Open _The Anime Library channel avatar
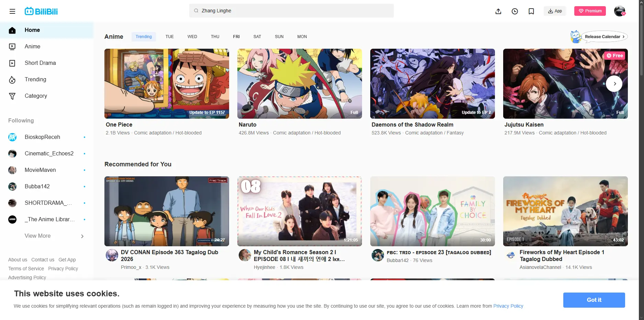 (12, 220)
